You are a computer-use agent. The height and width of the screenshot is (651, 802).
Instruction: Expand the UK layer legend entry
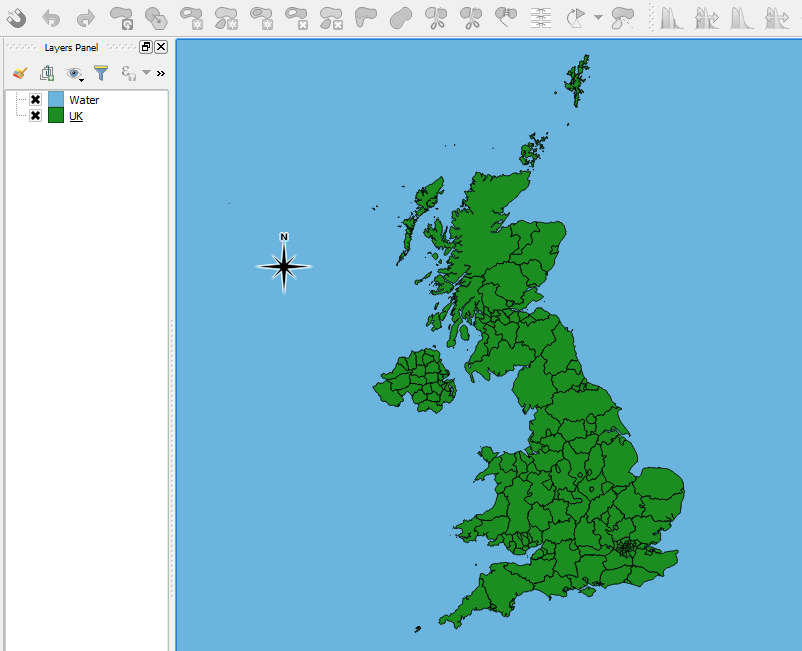(18, 116)
